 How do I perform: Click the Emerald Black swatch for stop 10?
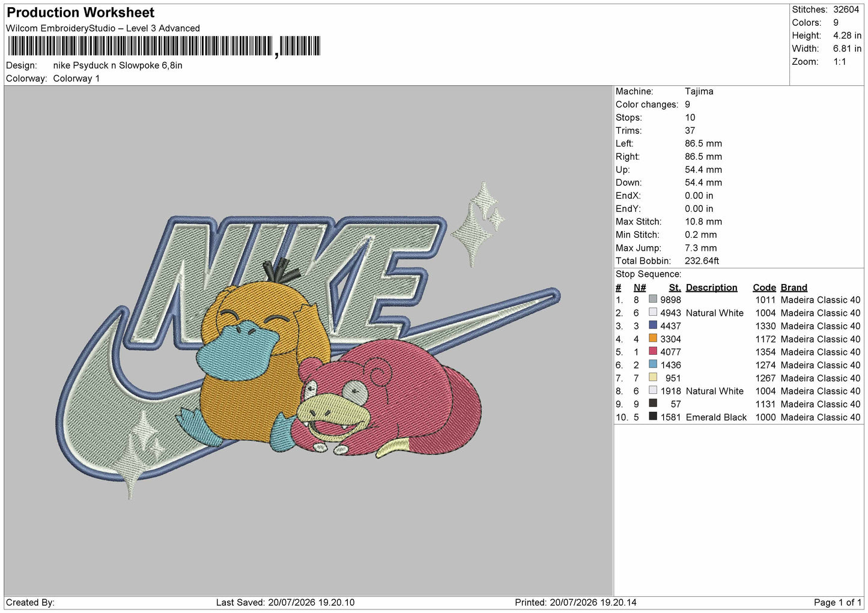coord(653,417)
